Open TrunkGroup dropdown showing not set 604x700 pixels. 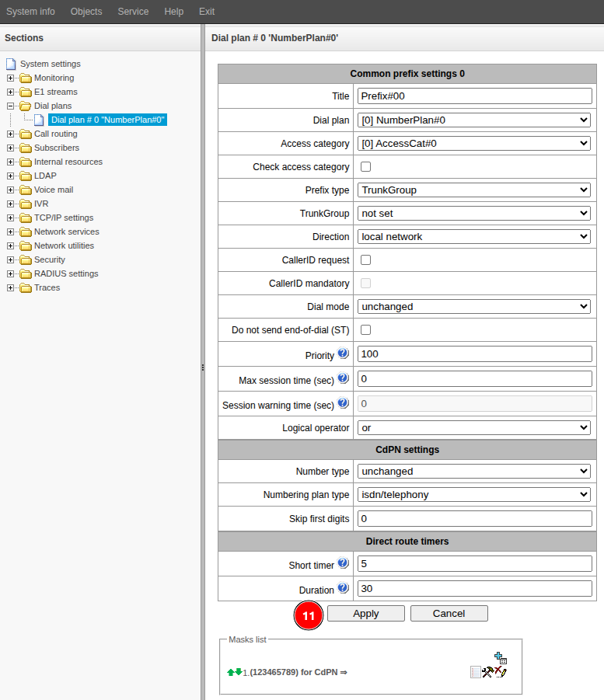474,214
